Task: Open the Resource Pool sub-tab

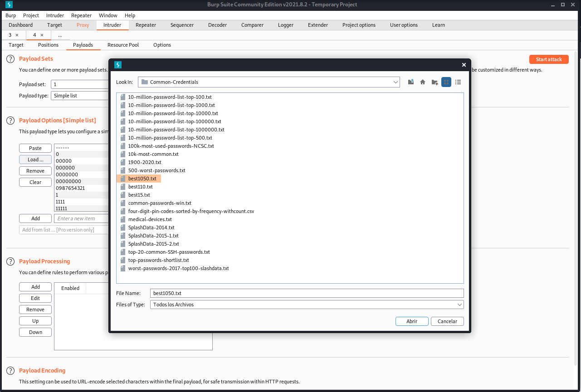Action: coord(123,45)
